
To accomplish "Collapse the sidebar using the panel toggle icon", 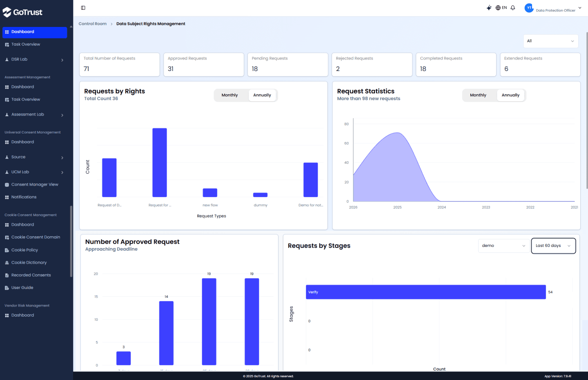I will [83, 8].
